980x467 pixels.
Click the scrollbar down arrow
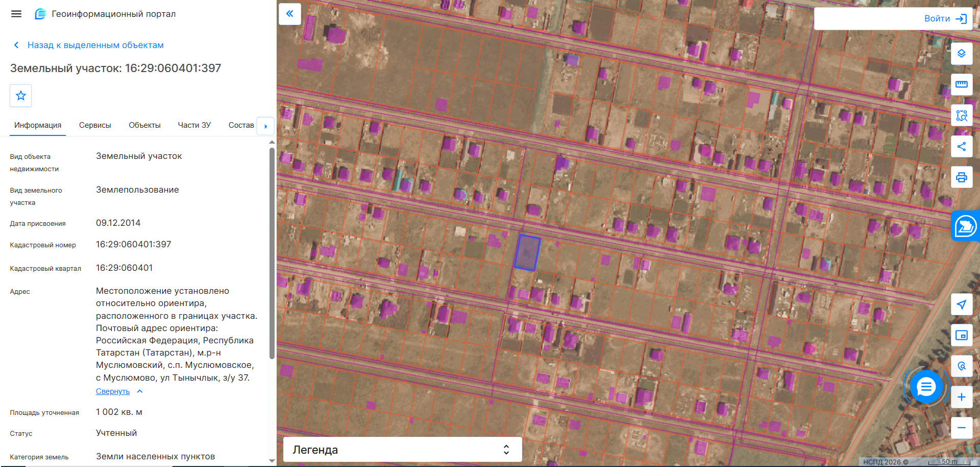point(272,461)
